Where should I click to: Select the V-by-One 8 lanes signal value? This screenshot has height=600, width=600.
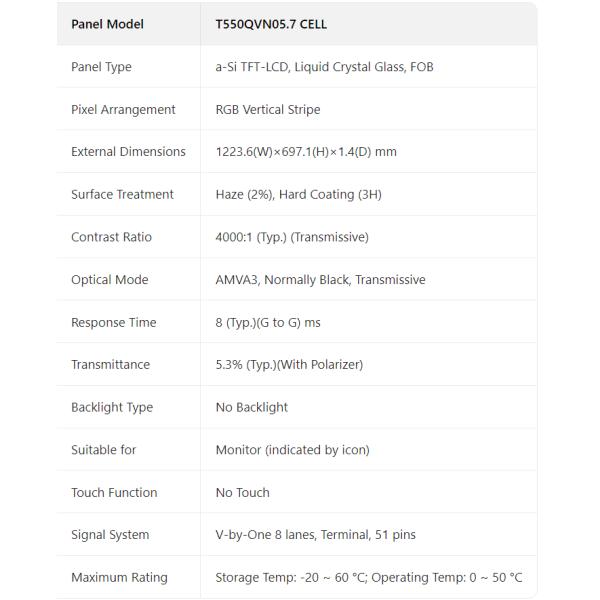[x=315, y=535]
